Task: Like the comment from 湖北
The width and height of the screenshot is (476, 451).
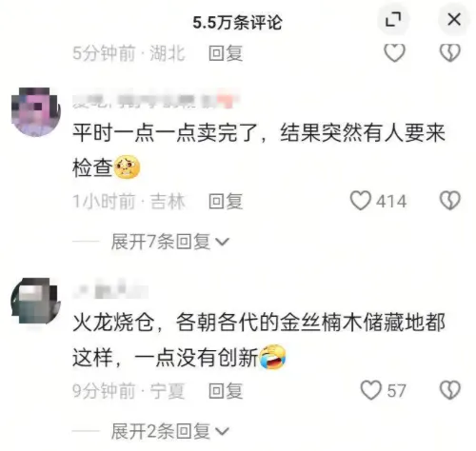Action: click(x=394, y=52)
